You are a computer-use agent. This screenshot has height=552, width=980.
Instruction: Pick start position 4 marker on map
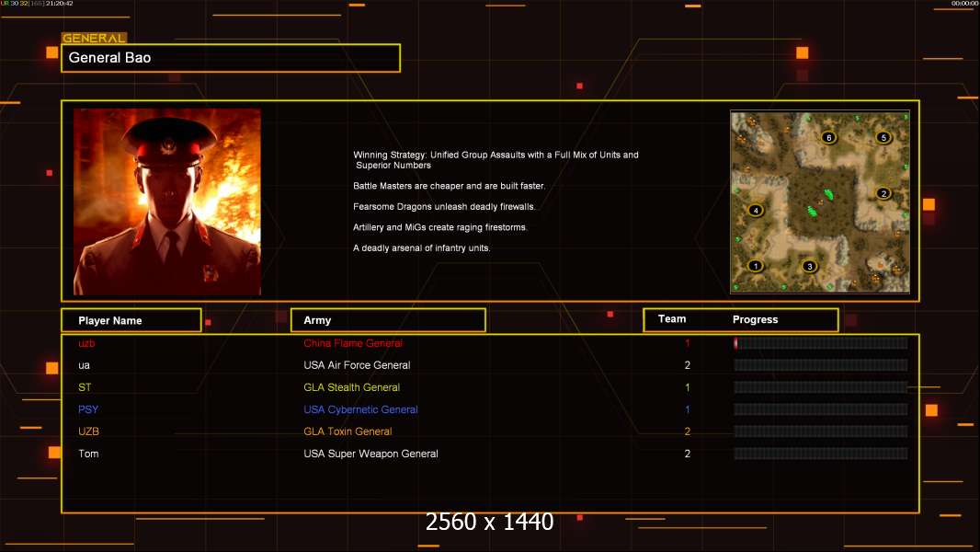click(756, 210)
